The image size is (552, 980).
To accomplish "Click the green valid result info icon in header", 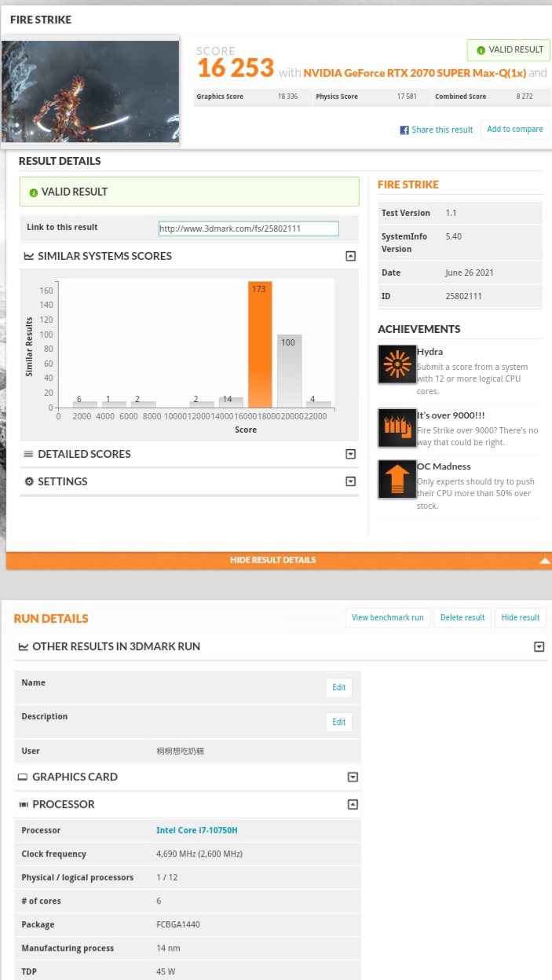I will point(481,50).
